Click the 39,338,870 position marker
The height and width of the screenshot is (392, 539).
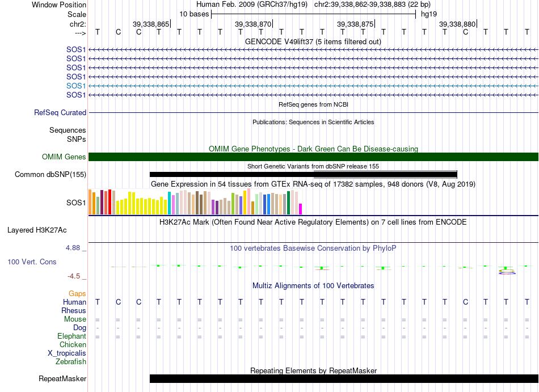click(254, 24)
